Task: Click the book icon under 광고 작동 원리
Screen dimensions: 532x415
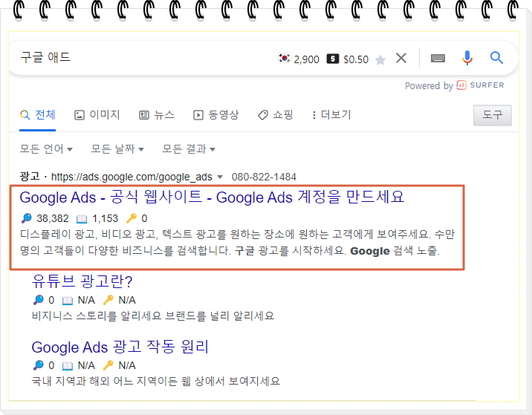Action: point(67,366)
